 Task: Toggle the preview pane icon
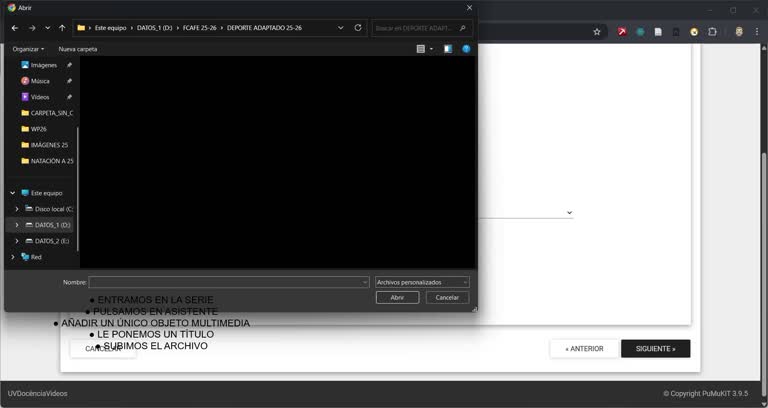(448, 48)
